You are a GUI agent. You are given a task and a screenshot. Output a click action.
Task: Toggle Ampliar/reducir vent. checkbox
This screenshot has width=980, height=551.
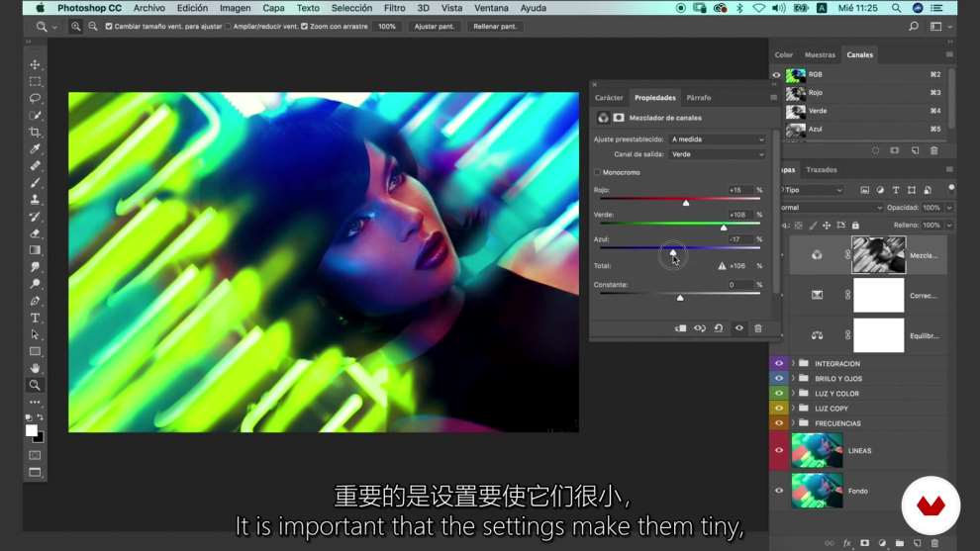228,27
